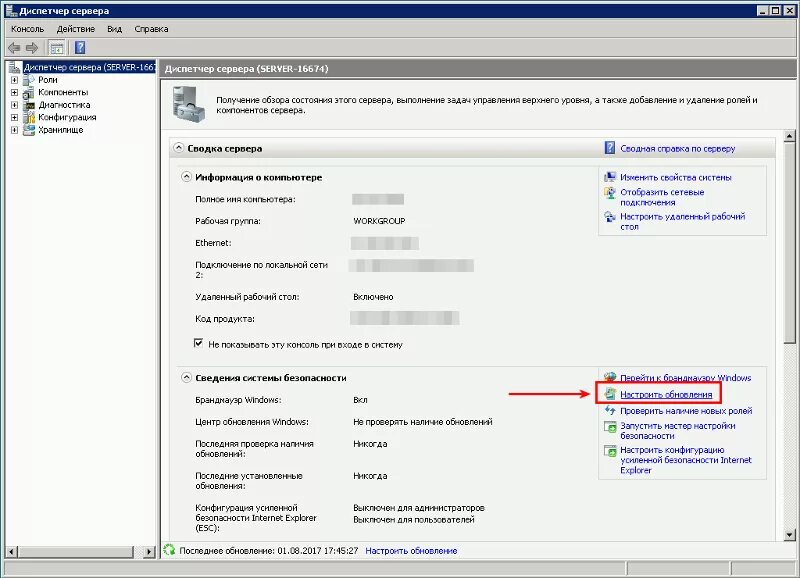The image size is (800, 578).
Task: Expand the Диагностика tree node
Action: tap(14, 105)
